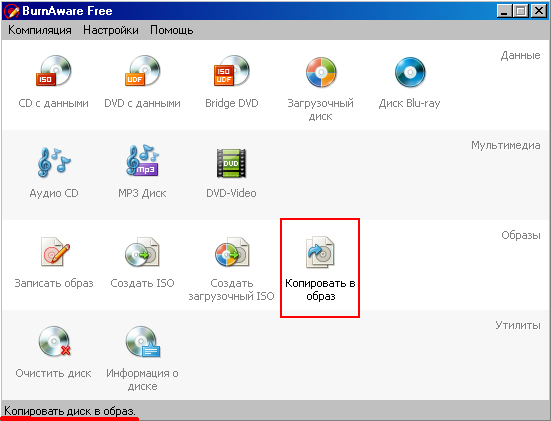Screen dimensions: 551x421
Task: Click the 'Диск Blu-ray' label
Action: pos(409,103)
